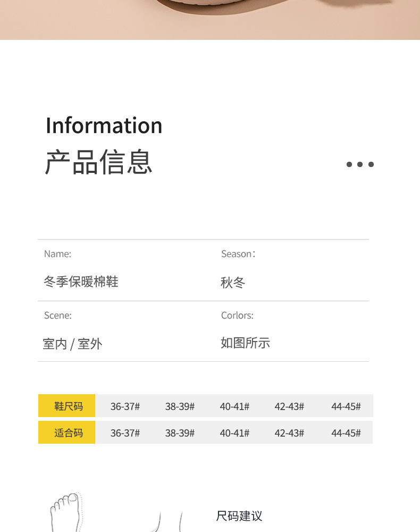The height and width of the screenshot is (532, 420).
Task: Click 40-41# in the 适合码 row
Action: [x=234, y=433]
